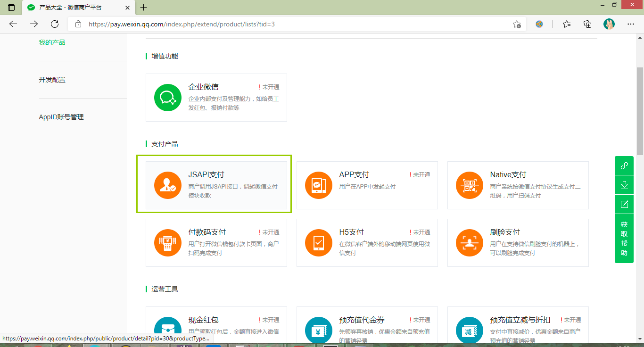The image size is (644, 347).
Task: Open the H5支付 product title
Action: 352,232
